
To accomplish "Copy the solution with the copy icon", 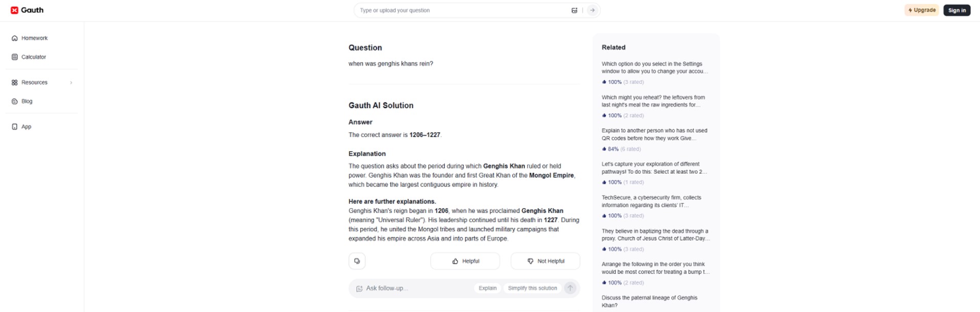I will tap(357, 261).
